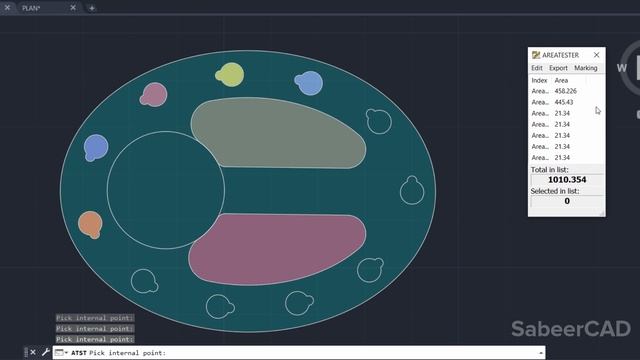This screenshot has height=360, width=640.
Task: Select the orange filled keyhole shape
Action: coord(90,224)
